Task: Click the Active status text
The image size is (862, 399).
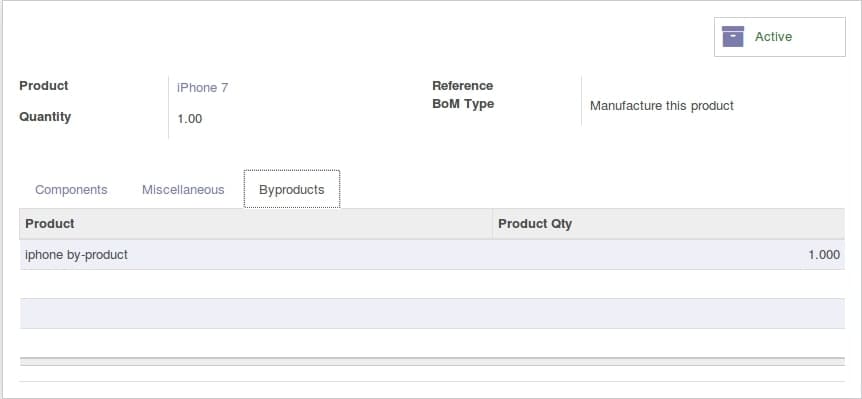Action: coord(773,37)
